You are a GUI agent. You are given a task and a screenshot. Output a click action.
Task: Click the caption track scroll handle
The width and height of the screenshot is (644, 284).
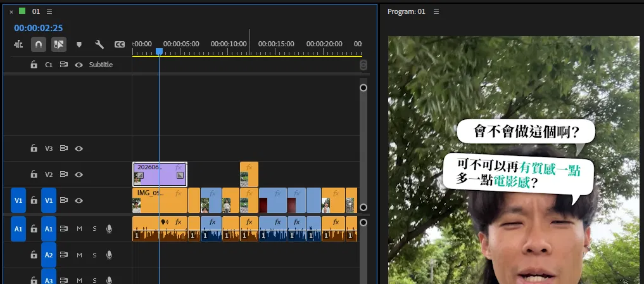tap(363, 65)
